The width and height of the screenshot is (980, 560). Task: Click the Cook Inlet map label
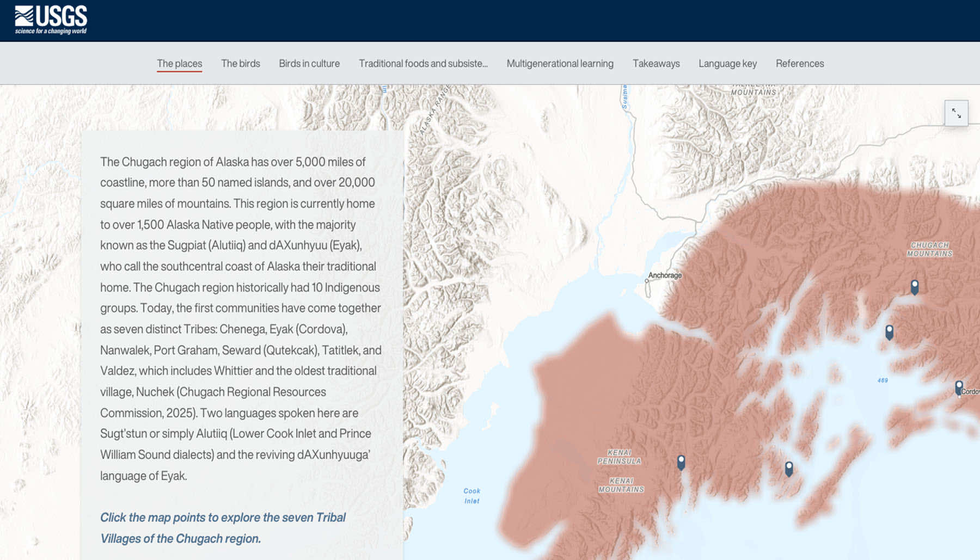coord(471,496)
